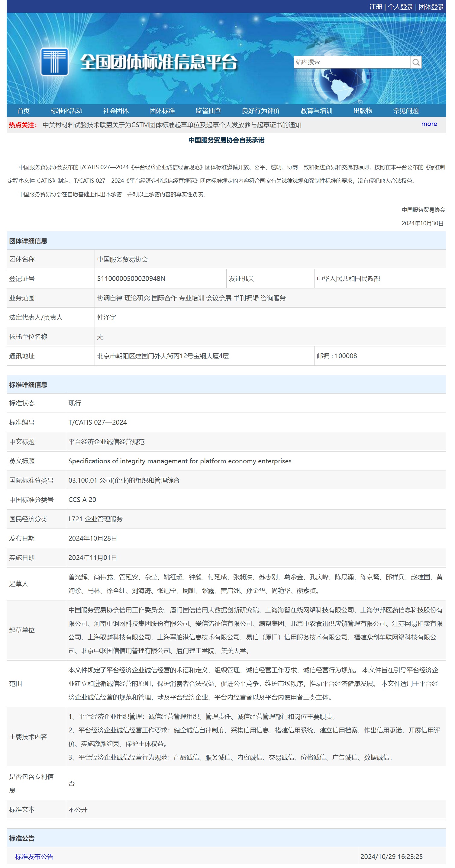
Task: Click implementation date 2024年11月01日
Action: [93, 558]
